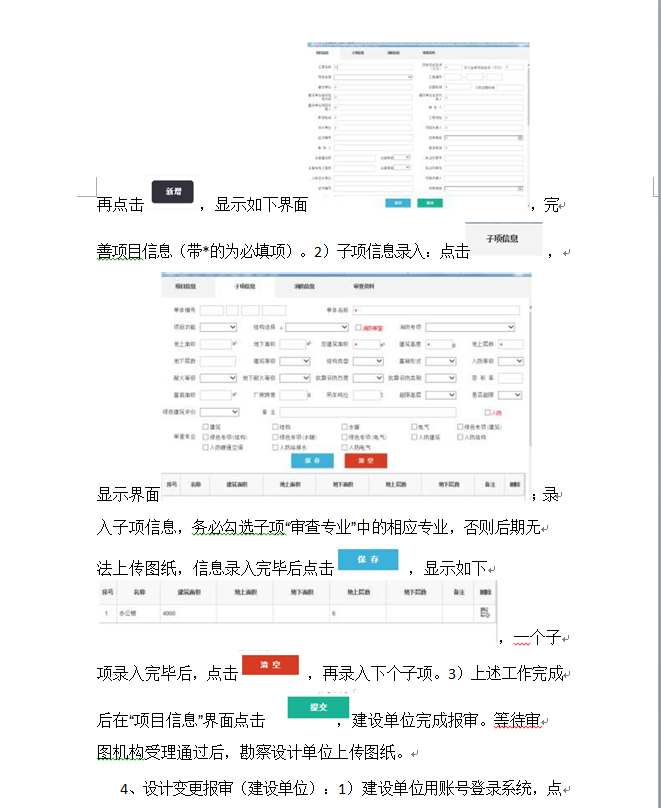The height and width of the screenshot is (808, 661).
Task: Open the 结构选择 dropdown list
Action: (x=319, y=327)
